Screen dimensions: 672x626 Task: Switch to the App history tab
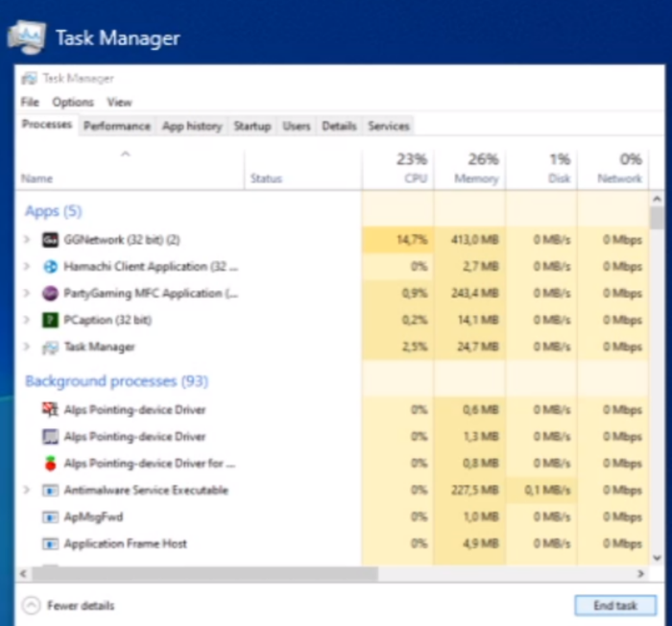coord(192,126)
